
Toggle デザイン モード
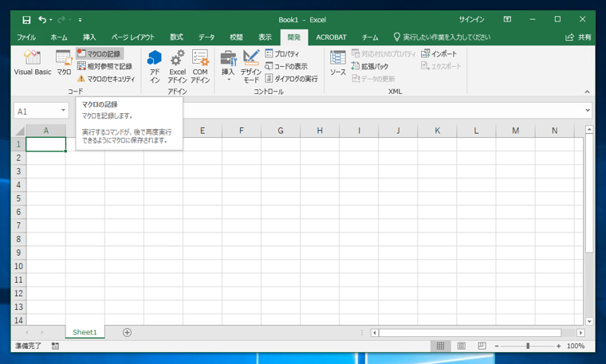click(x=251, y=66)
